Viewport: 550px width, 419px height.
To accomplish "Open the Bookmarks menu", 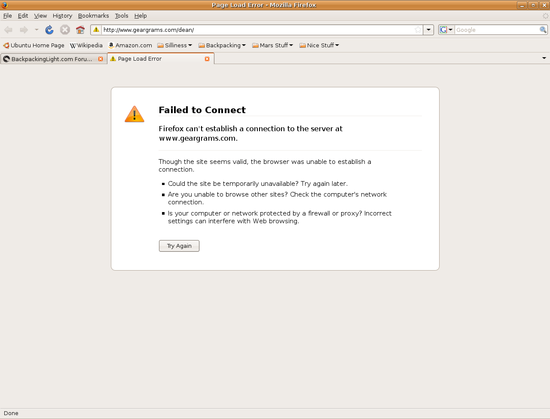I will (93, 16).
